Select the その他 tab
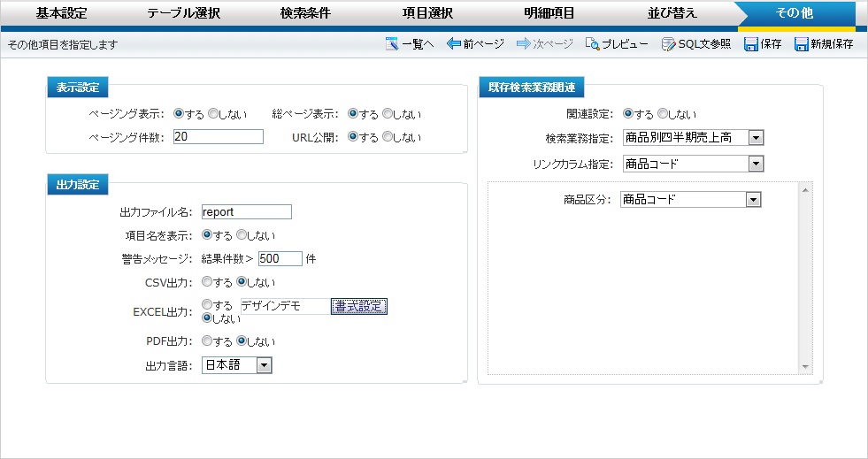The height and width of the screenshot is (459, 868). (795, 13)
